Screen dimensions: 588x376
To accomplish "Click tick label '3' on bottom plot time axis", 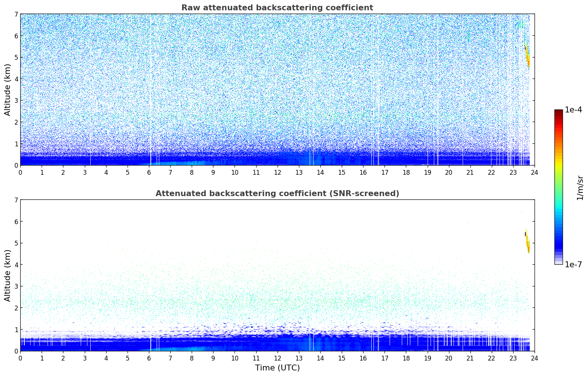I will point(84,358).
